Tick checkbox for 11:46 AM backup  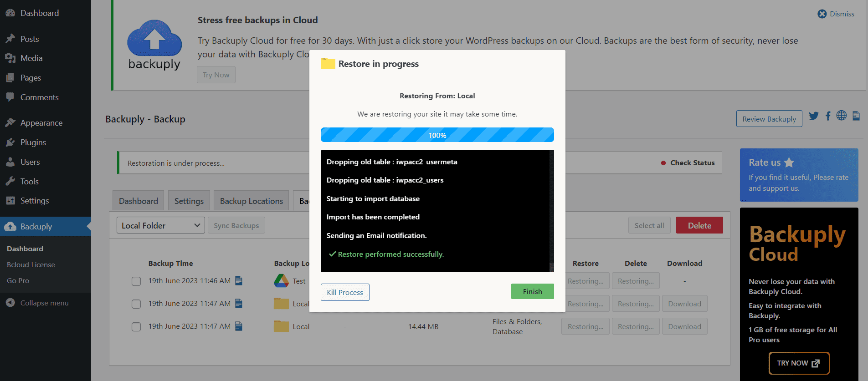pos(136,281)
